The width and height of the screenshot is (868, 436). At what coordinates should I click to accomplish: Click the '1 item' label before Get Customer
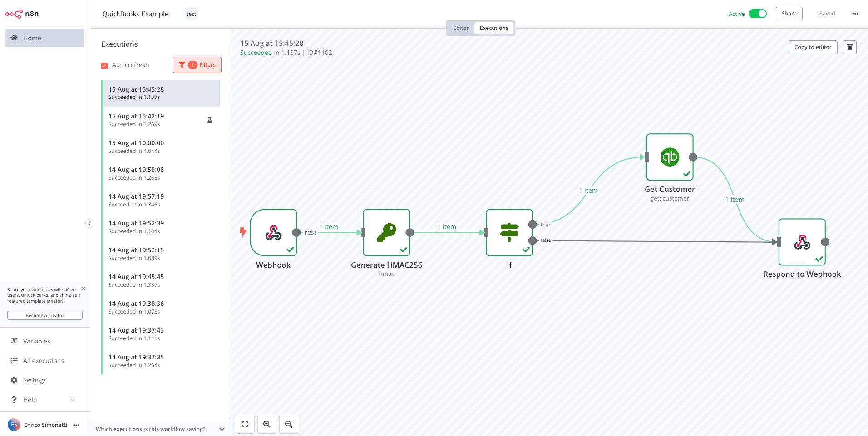click(588, 191)
